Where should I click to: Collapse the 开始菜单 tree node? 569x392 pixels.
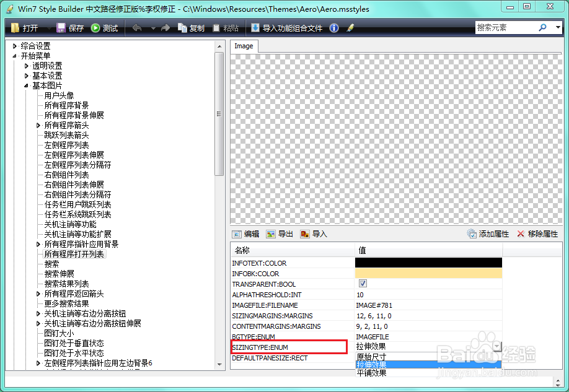tap(16, 56)
